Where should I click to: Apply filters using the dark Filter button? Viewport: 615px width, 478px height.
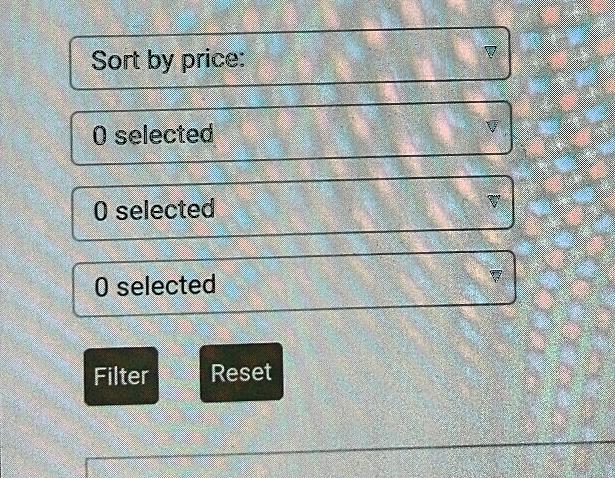pyautogui.click(x=121, y=376)
